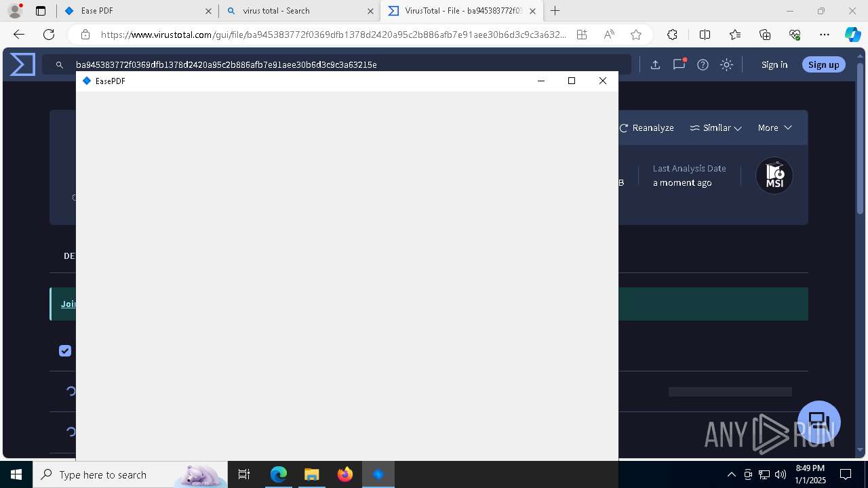
Task: Toggle the checked checkbox in VirusTotal page
Action: (x=65, y=350)
